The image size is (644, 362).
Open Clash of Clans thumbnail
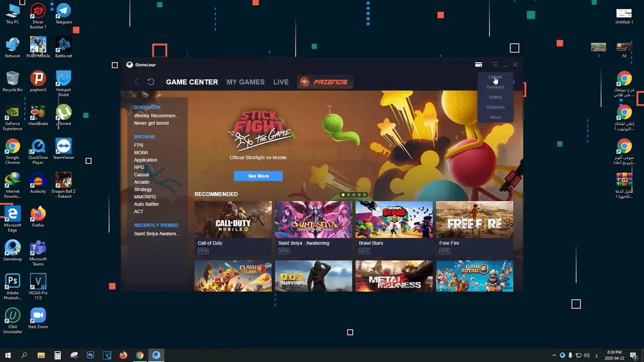click(x=233, y=276)
